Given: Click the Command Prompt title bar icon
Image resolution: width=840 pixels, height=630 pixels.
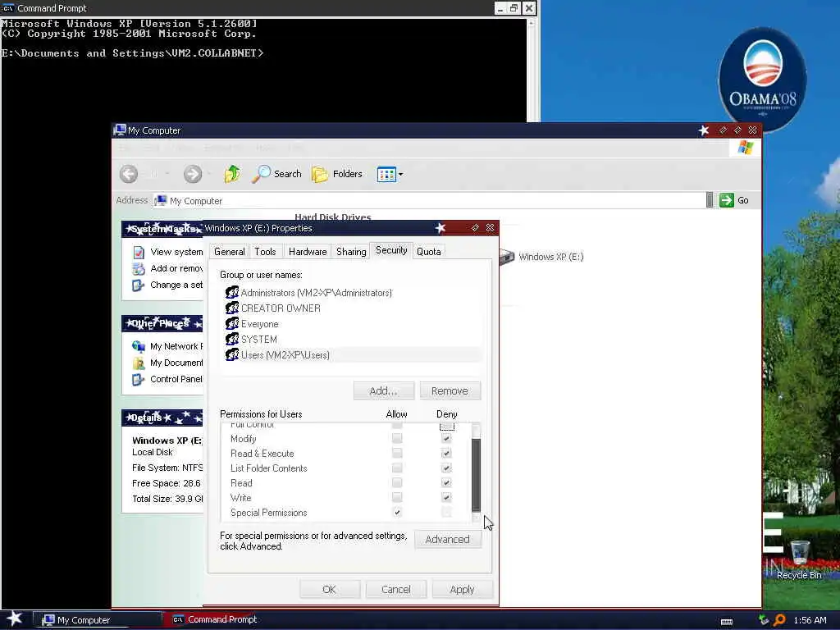Looking at the screenshot, I should tap(8, 8).
